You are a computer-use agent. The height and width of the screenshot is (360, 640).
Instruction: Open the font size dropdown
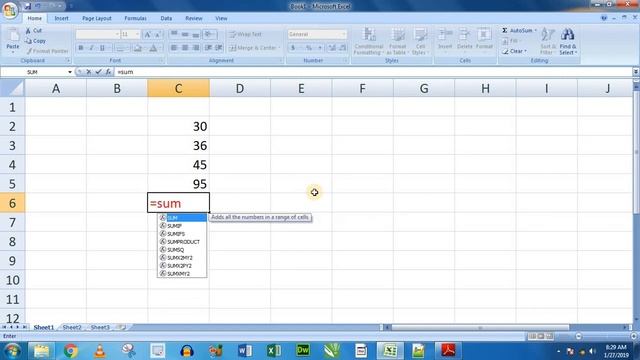coord(137,34)
